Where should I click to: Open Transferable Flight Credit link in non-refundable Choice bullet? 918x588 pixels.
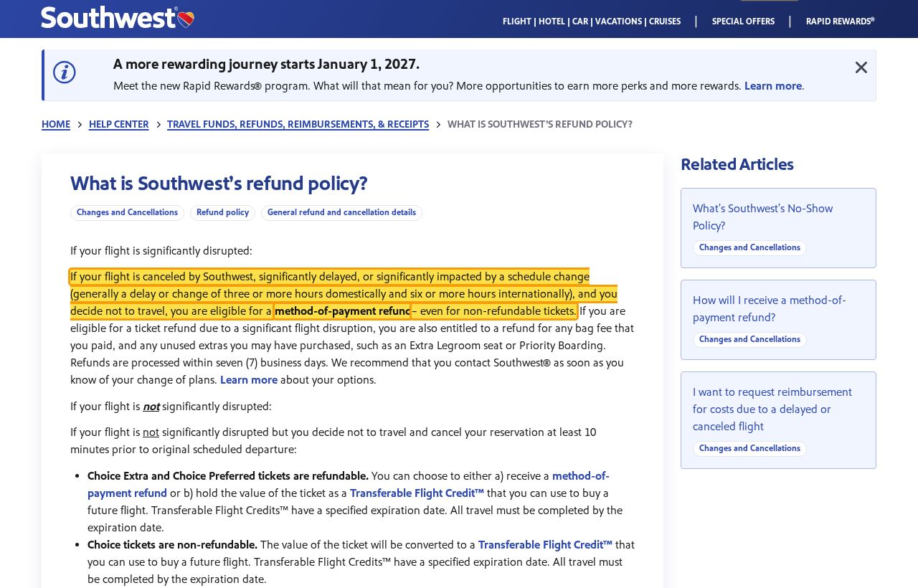pos(545,545)
